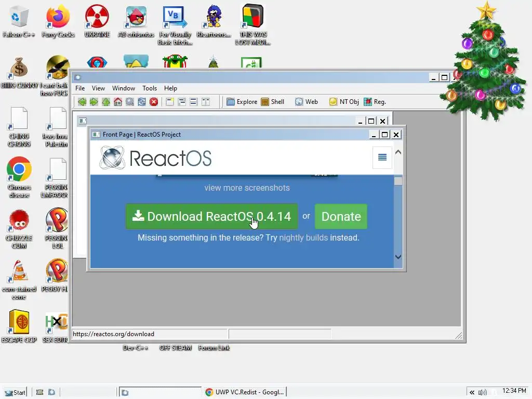Follow the view more screenshots link
This screenshot has height=399, width=532.
[x=247, y=188]
